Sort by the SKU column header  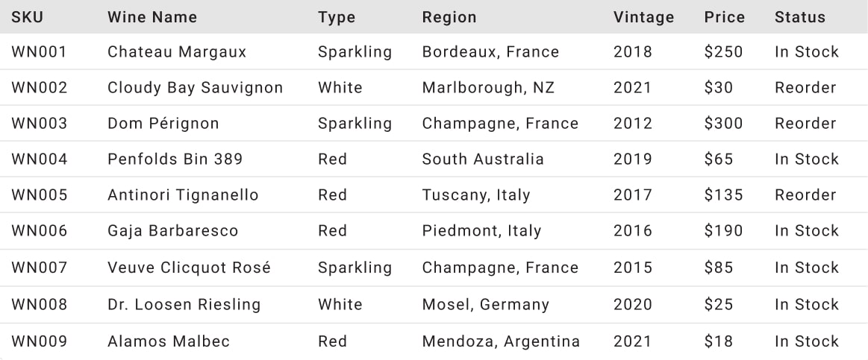point(27,17)
